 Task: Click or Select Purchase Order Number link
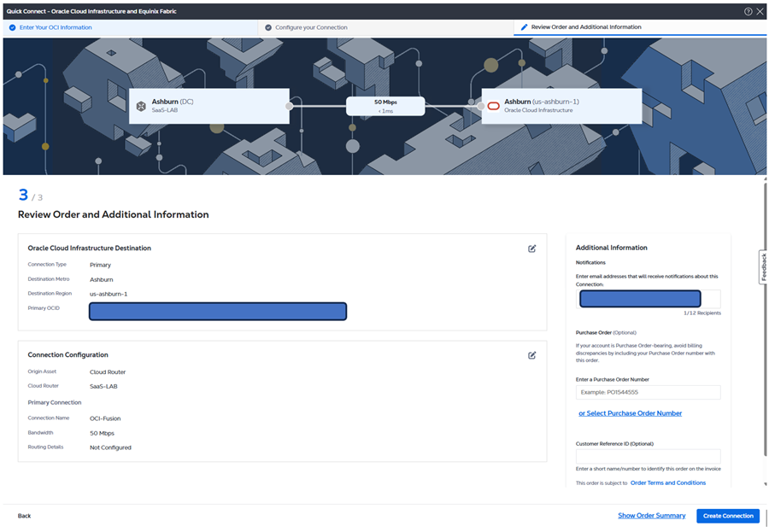(631, 413)
